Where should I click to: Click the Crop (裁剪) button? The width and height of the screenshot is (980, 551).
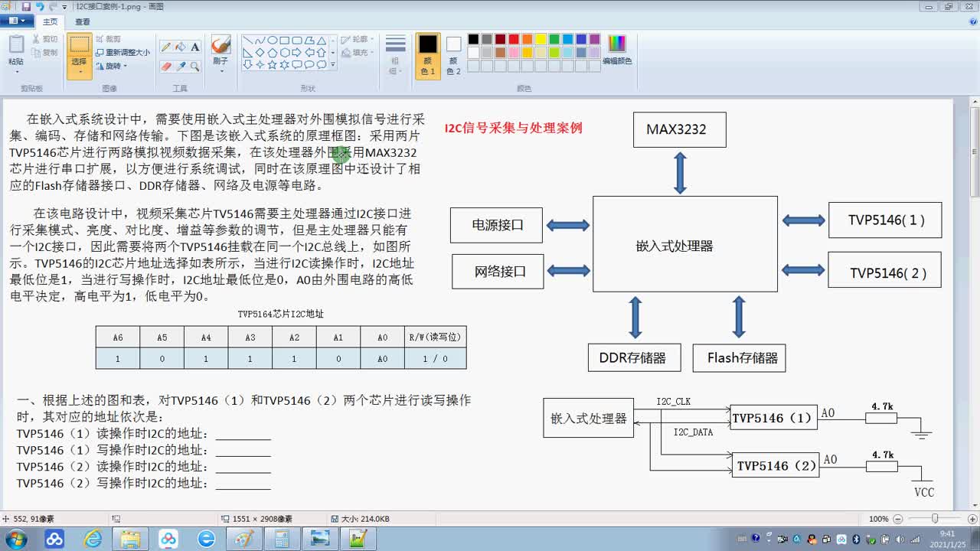pos(108,39)
